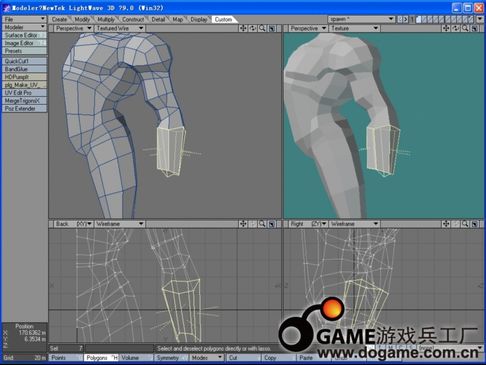Run the QuickCut1 tool

tap(24, 61)
